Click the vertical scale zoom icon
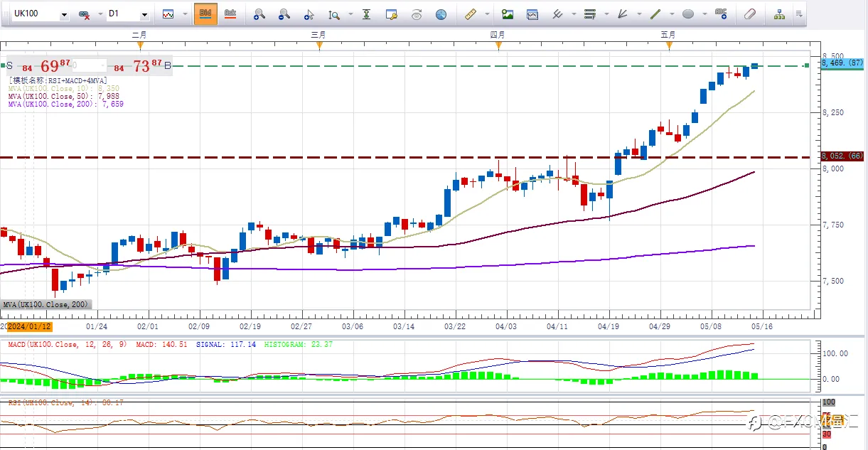Viewport: 868px width, 450px height. coord(333,14)
